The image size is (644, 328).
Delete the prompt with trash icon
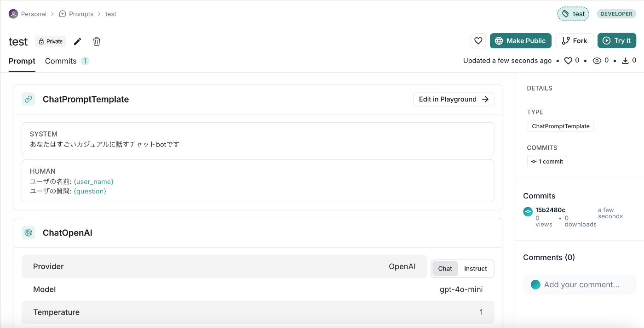point(97,41)
